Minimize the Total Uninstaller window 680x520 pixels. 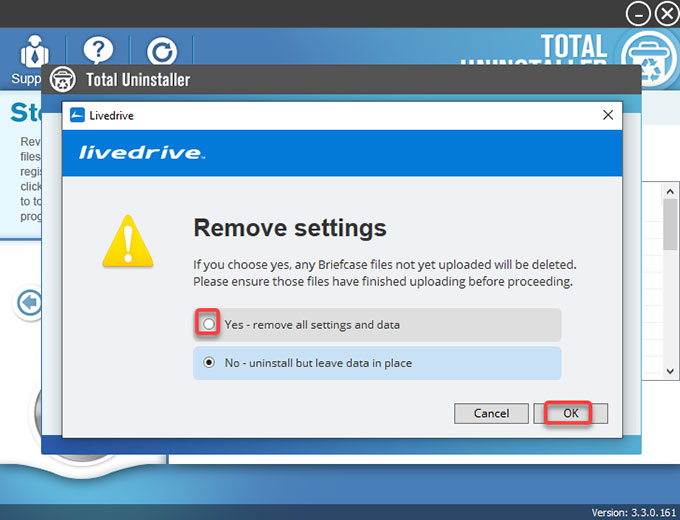[638, 14]
